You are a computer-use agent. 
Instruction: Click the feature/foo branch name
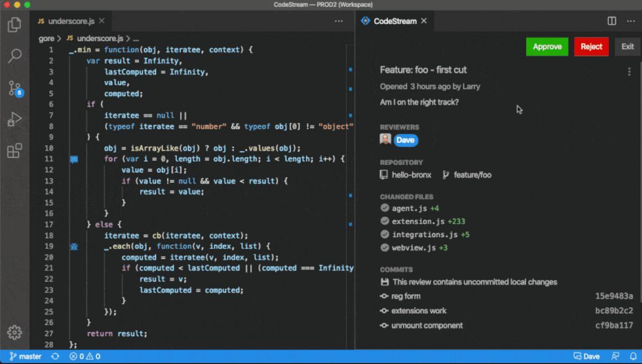(x=472, y=175)
